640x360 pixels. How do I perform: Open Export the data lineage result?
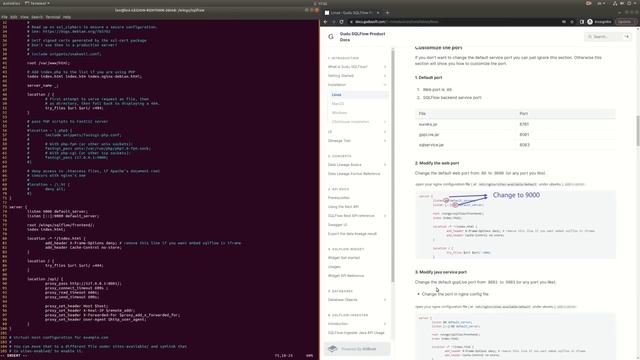pyautogui.click(x=352, y=234)
